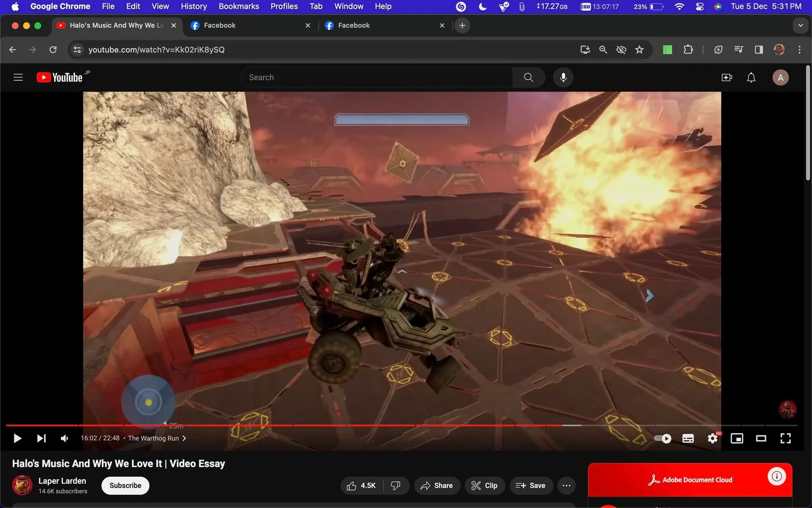Mute the video volume
812x508 pixels.
point(64,438)
